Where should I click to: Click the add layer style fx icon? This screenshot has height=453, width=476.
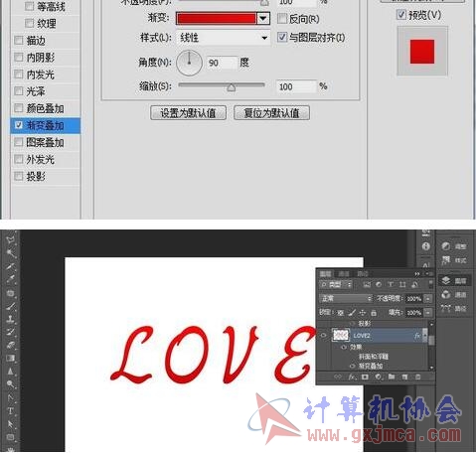tap(352, 377)
